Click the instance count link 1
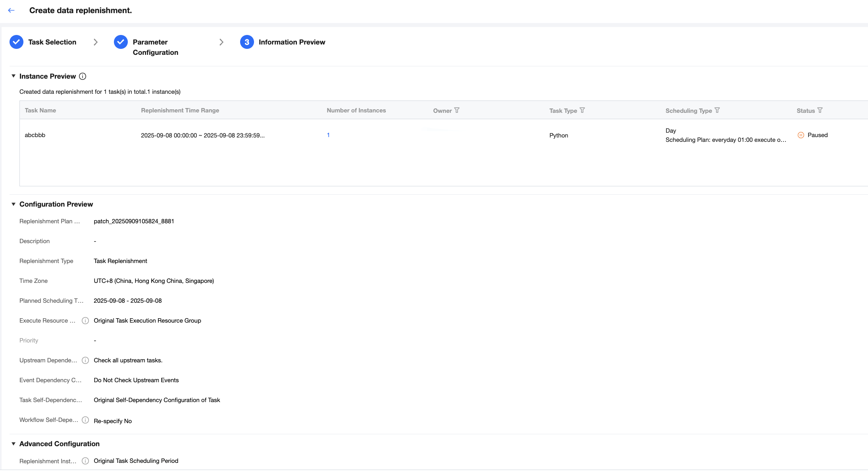Screen dimensions: 868x472 pyautogui.click(x=328, y=135)
